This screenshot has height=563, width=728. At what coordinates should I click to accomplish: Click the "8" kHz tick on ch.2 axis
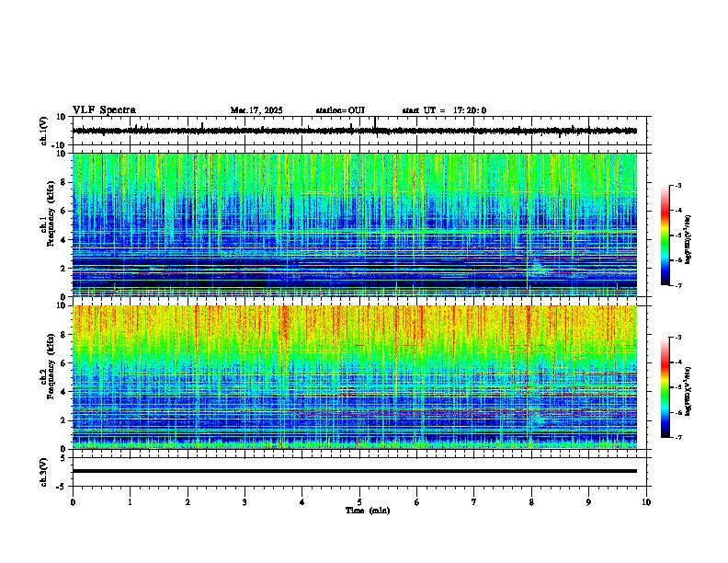click(64, 335)
